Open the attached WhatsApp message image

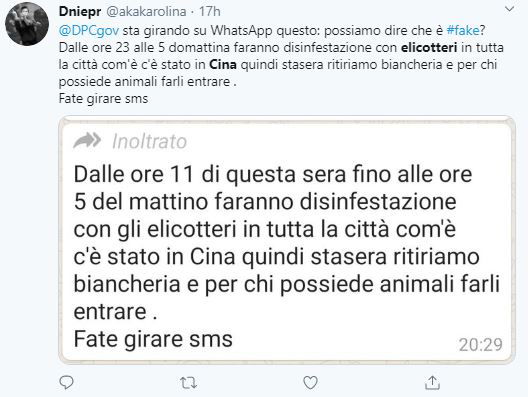pos(287,240)
